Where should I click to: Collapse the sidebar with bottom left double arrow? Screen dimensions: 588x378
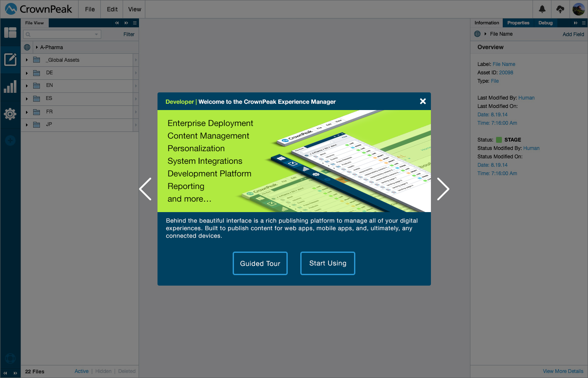5,373
